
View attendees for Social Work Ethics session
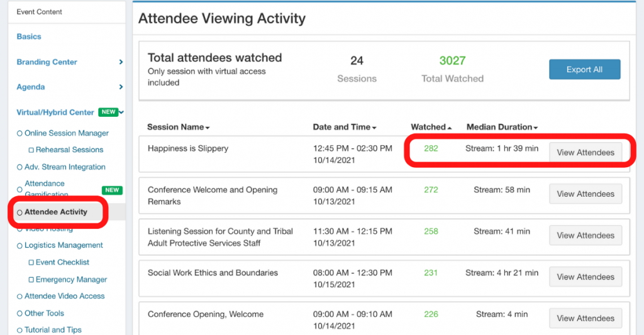point(585,277)
